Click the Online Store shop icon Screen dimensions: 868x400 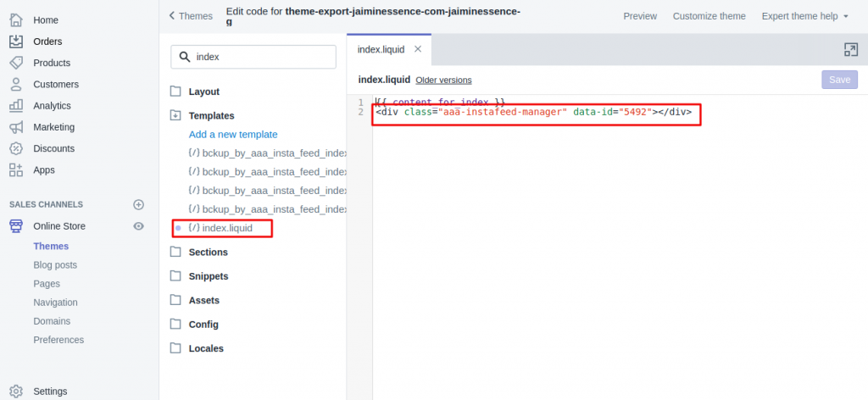pos(16,225)
